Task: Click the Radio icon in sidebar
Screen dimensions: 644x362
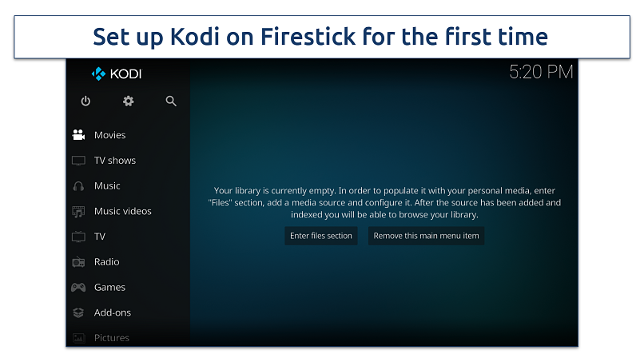Action: (78, 262)
